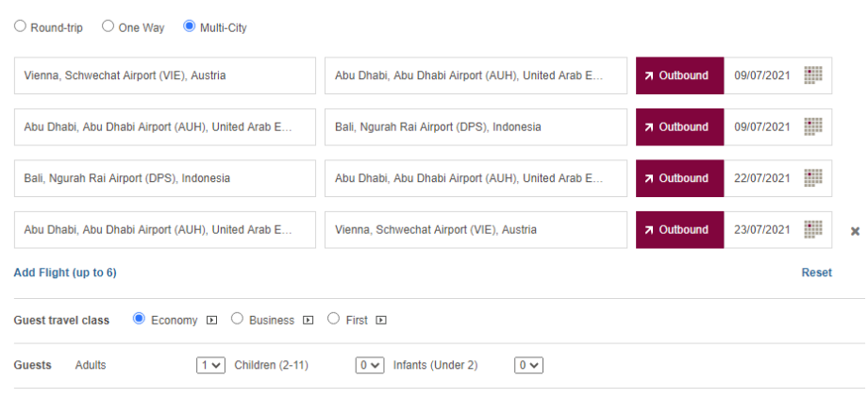868x398 pixels.
Task: Click the Bali destination field in second row
Action: coord(476,126)
